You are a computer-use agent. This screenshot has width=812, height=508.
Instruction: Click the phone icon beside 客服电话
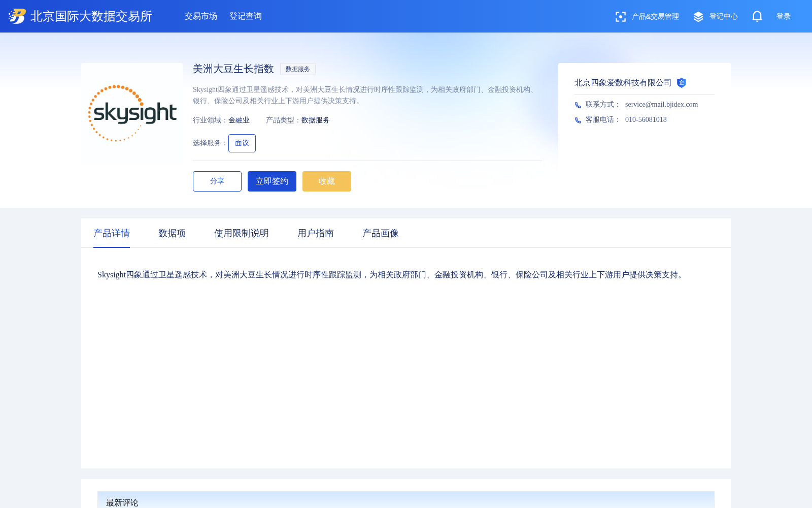(x=578, y=120)
